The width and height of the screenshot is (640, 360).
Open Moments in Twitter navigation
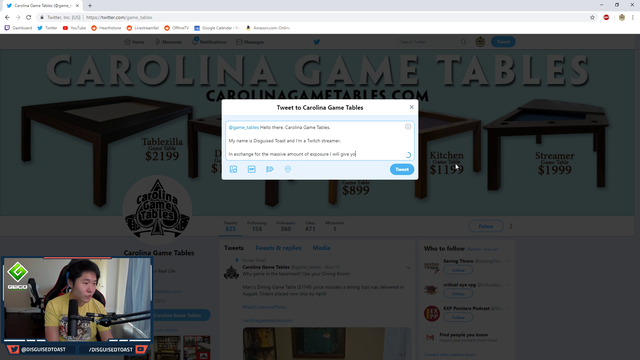tap(168, 42)
